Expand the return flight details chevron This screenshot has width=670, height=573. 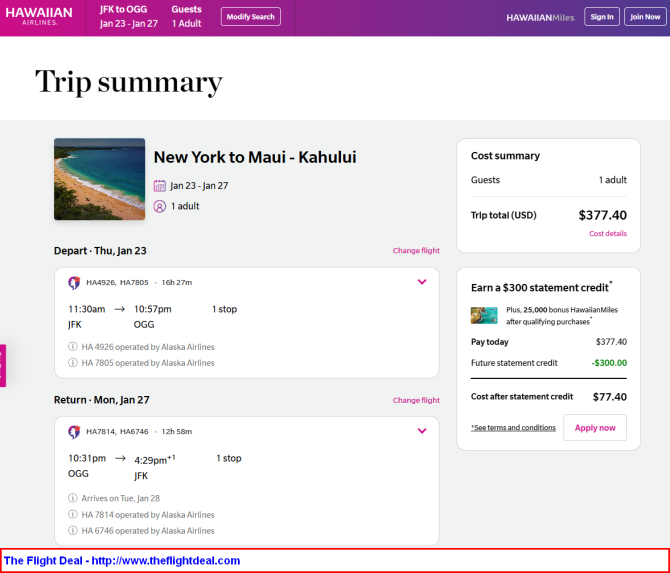(422, 431)
